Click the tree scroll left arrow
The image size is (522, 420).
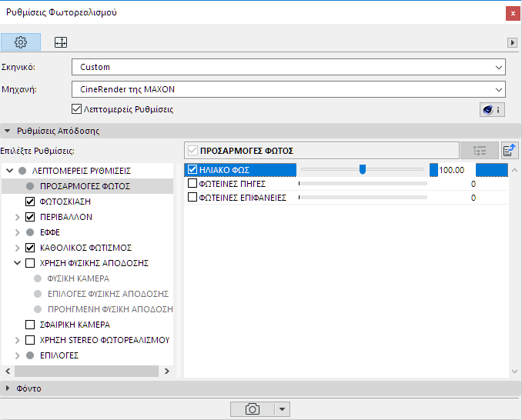(x=8, y=371)
